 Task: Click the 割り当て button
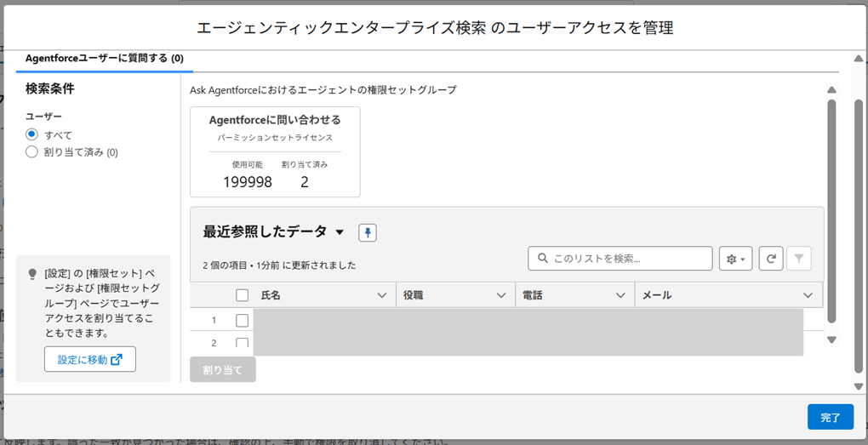point(223,370)
